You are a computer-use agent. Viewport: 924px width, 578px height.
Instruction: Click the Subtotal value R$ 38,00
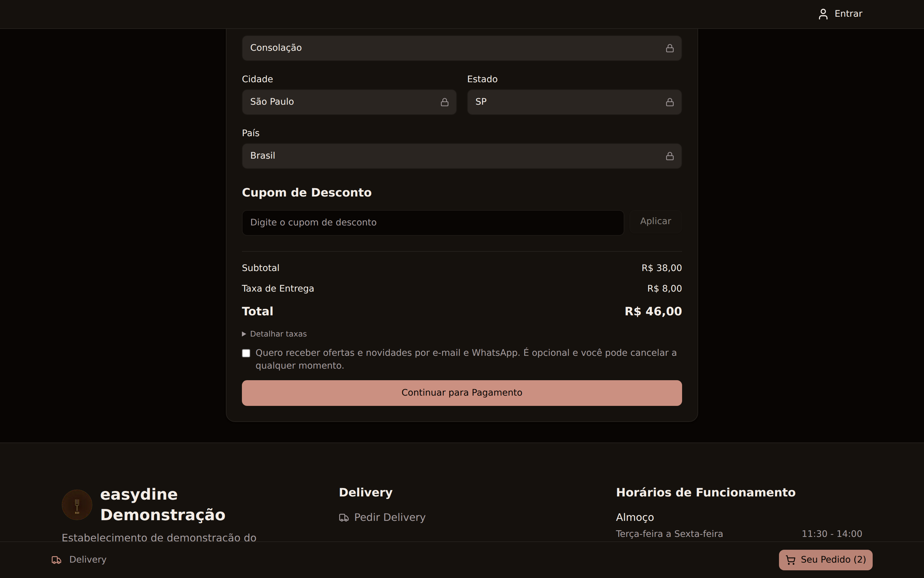point(662,268)
